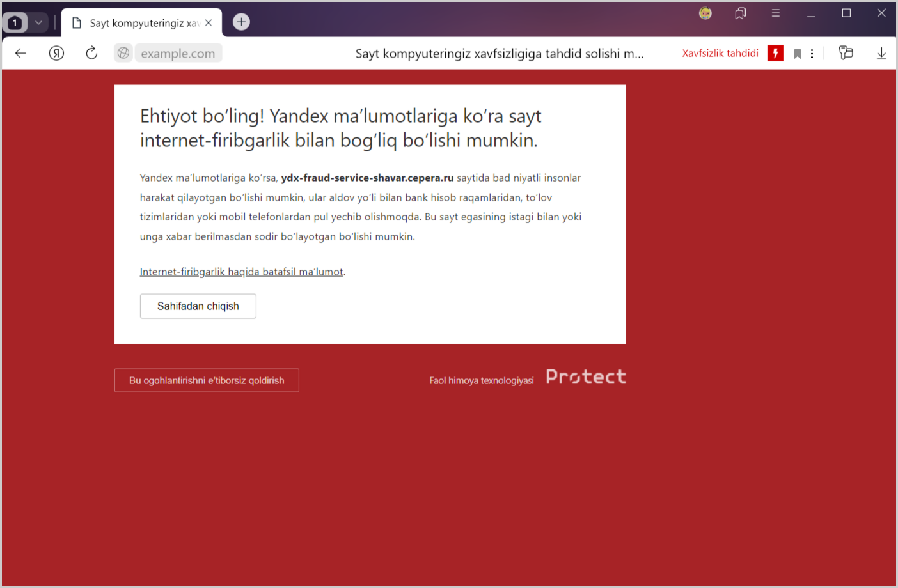The height and width of the screenshot is (588, 898).
Task: Open the browser hamburger menu
Action: click(775, 13)
